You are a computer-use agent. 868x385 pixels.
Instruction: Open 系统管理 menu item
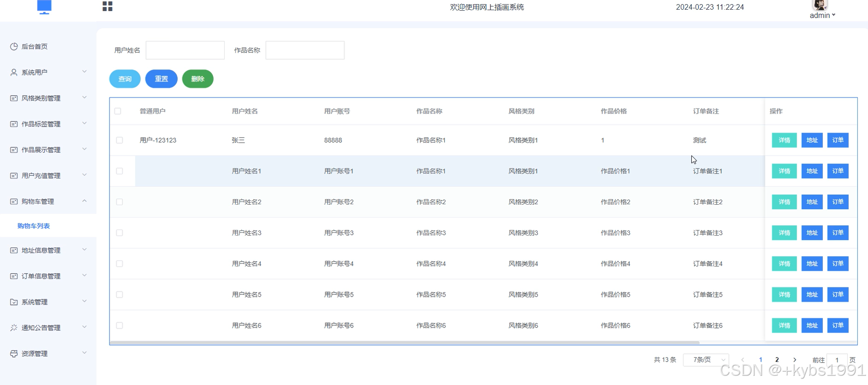click(x=48, y=302)
